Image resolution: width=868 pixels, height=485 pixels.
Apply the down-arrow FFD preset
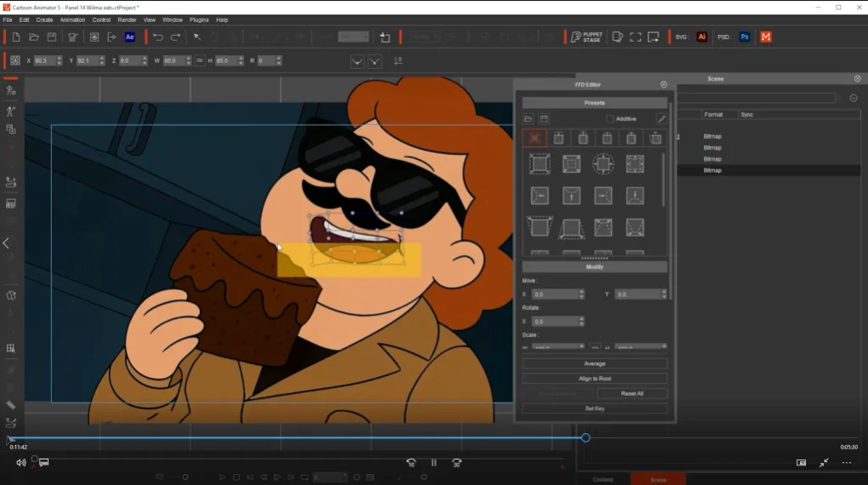635,196
